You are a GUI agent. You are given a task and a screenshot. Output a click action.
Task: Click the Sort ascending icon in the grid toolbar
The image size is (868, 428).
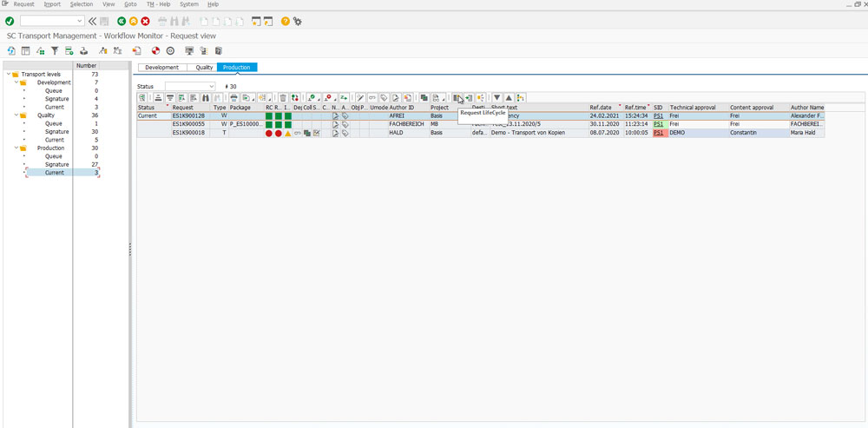[x=158, y=97]
